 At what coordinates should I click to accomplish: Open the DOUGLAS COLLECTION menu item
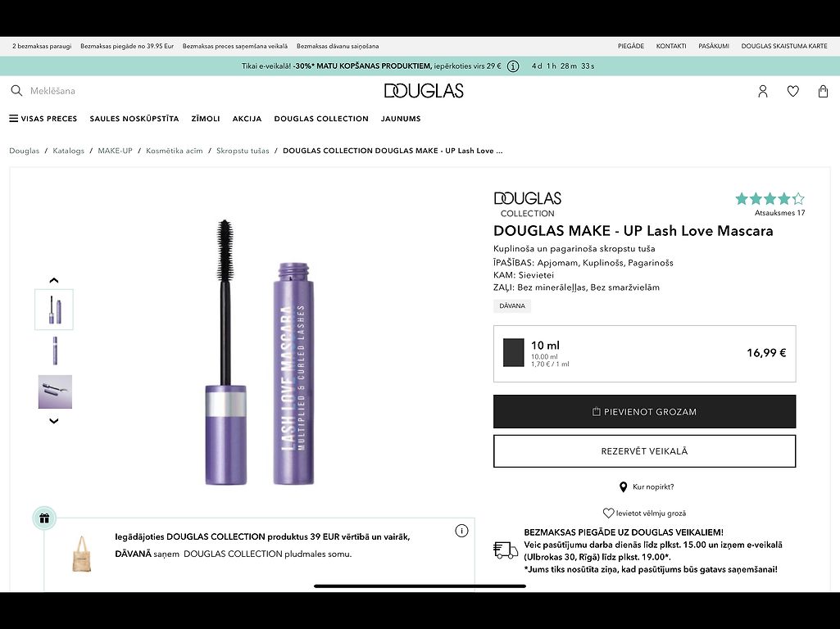tap(321, 118)
